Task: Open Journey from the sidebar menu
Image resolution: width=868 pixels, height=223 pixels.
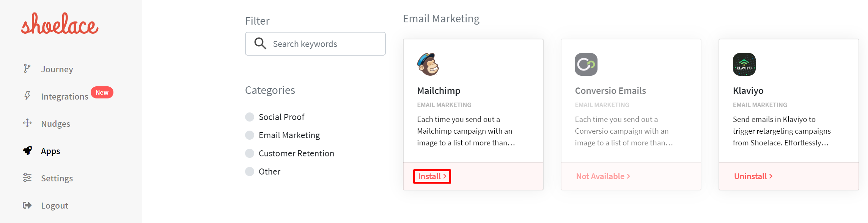Action: 57,69
